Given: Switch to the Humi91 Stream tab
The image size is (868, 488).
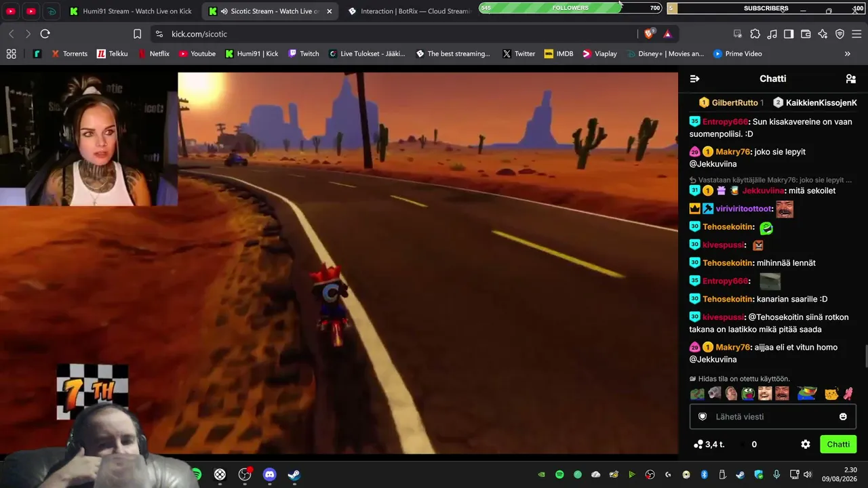Looking at the screenshot, I should click(130, 11).
